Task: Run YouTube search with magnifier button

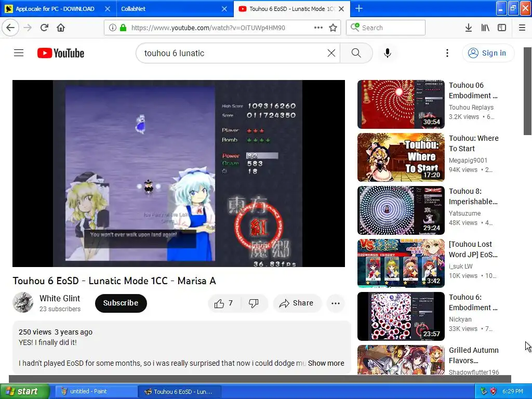Action: point(356,53)
